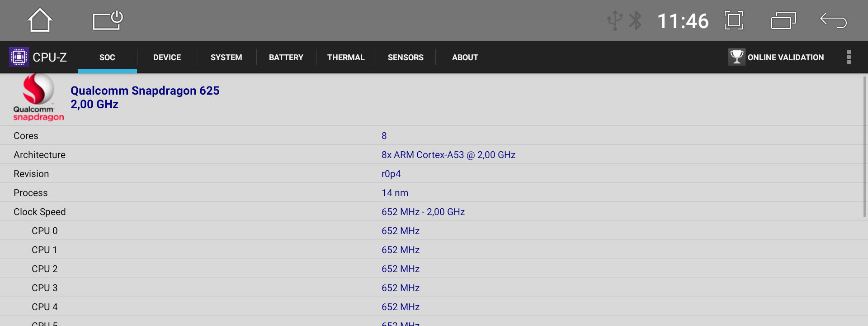This screenshot has width=868, height=326.
Task: Tap the CPU-Z app logo icon
Action: tap(19, 57)
